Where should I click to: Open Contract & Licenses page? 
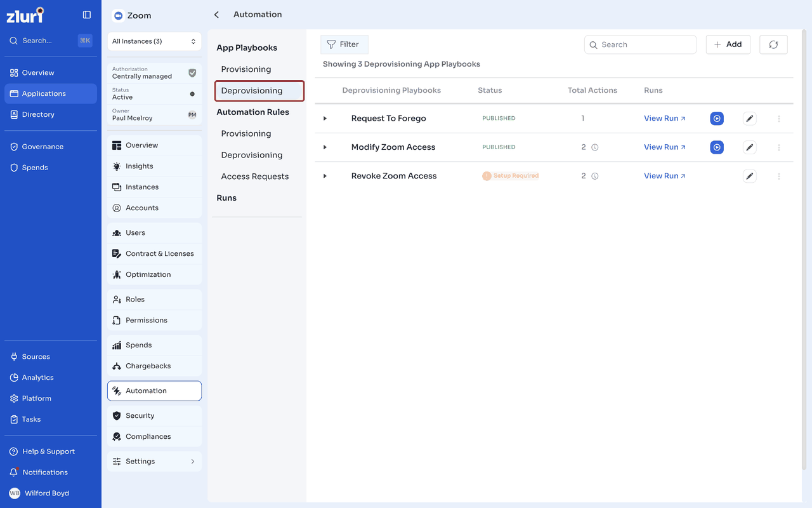tap(154, 254)
